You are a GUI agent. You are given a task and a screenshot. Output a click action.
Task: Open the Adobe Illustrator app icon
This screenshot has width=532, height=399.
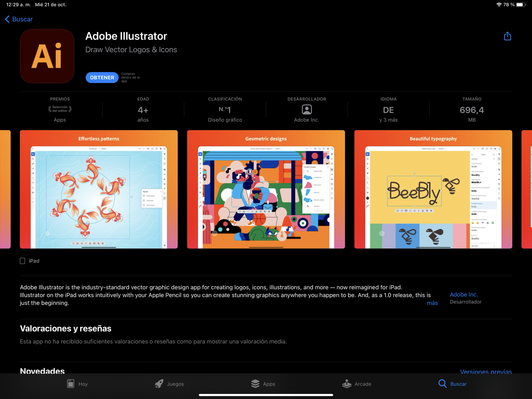pos(47,56)
